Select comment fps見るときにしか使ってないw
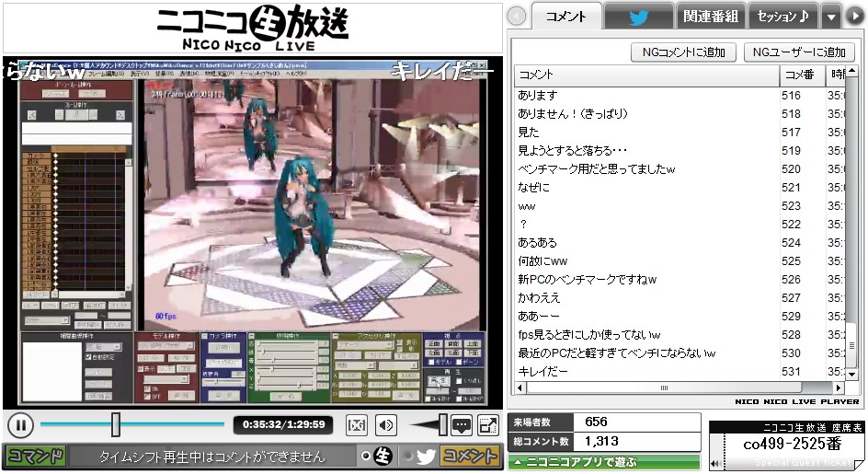 (680, 334)
